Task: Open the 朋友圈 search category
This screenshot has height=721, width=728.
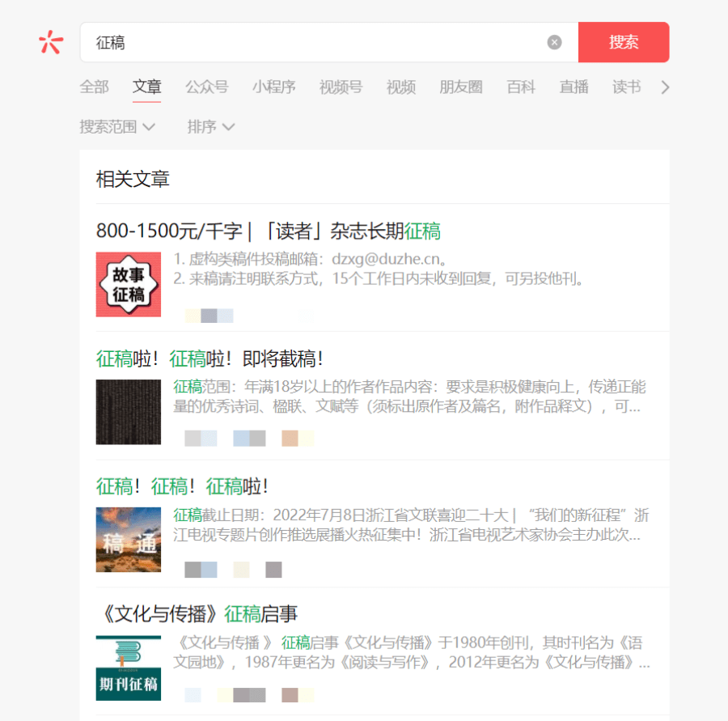Action: coord(460,87)
